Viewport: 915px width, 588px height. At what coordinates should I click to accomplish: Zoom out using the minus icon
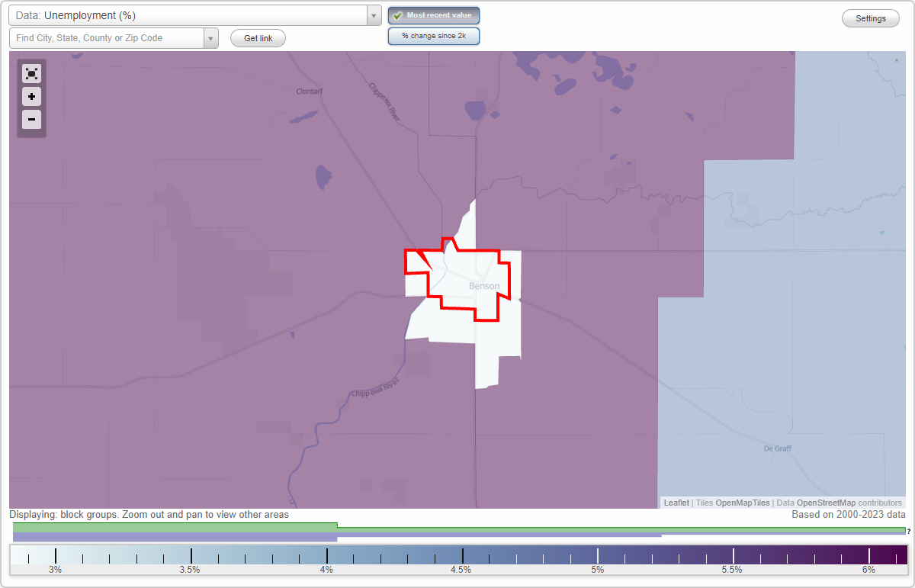click(x=31, y=120)
